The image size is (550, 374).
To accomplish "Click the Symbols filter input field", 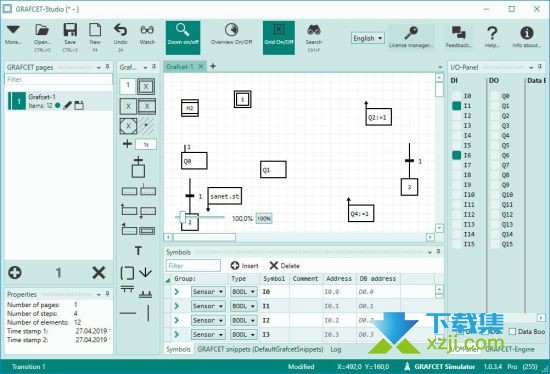I will coord(193,266).
